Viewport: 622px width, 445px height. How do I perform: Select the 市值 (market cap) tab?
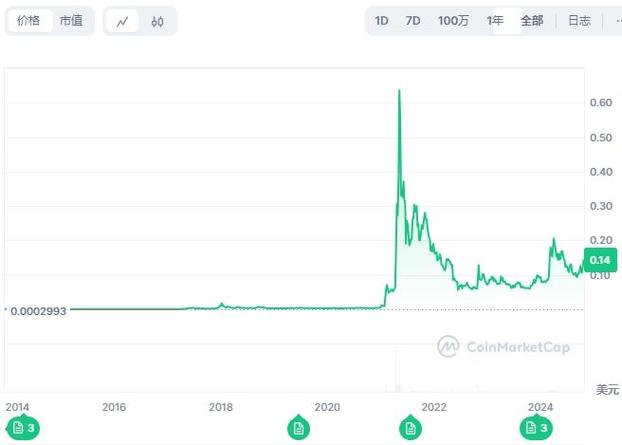tap(71, 21)
